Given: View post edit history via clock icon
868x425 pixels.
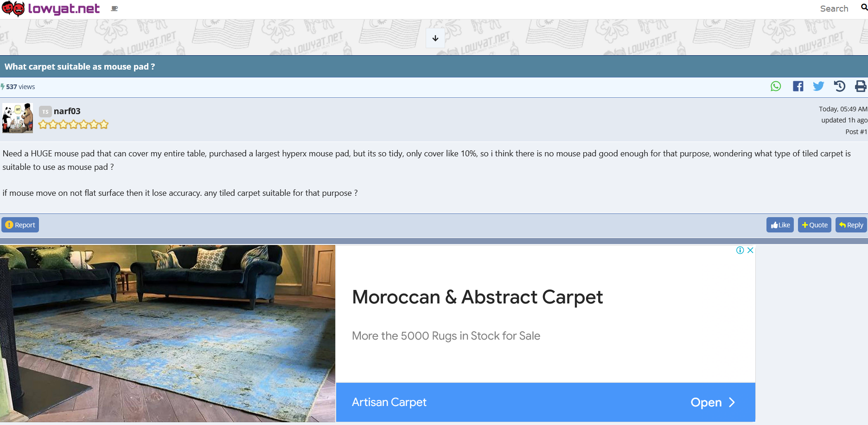Looking at the screenshot, I should pyautogui.click(x=840, y=86).
